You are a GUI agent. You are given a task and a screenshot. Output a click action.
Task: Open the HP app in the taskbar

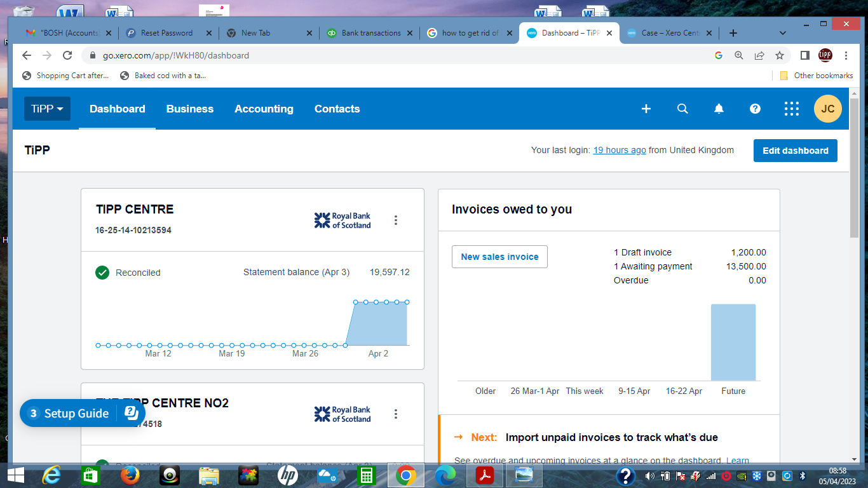(x=288, y=475)
